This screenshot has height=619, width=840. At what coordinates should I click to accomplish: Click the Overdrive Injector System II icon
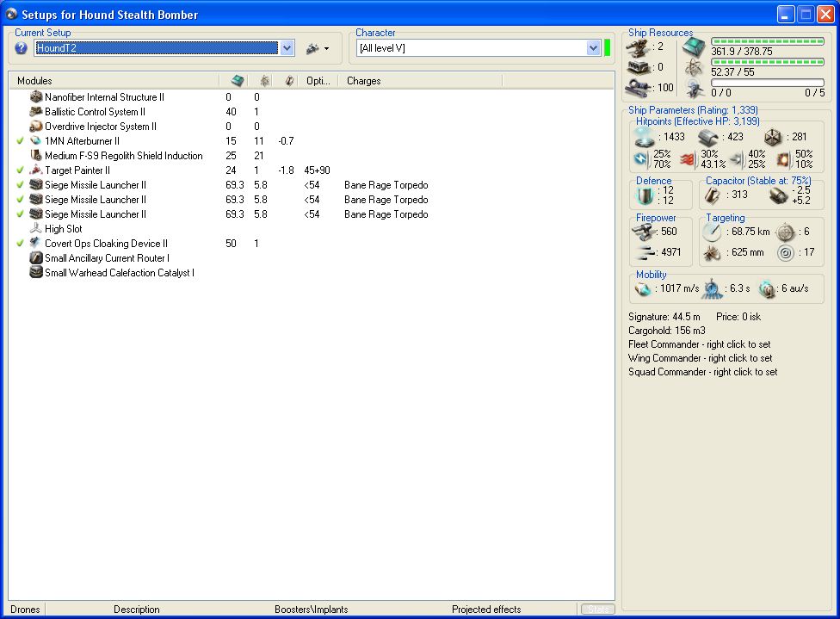[36, 127]
